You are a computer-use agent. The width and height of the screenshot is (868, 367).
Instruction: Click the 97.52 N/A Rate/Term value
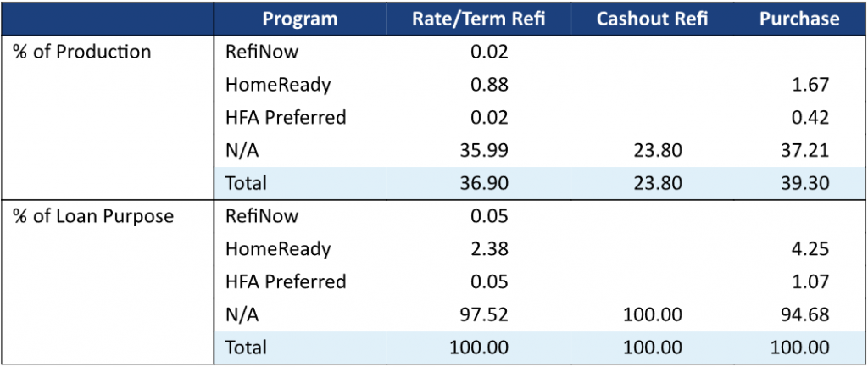[484, 314]
